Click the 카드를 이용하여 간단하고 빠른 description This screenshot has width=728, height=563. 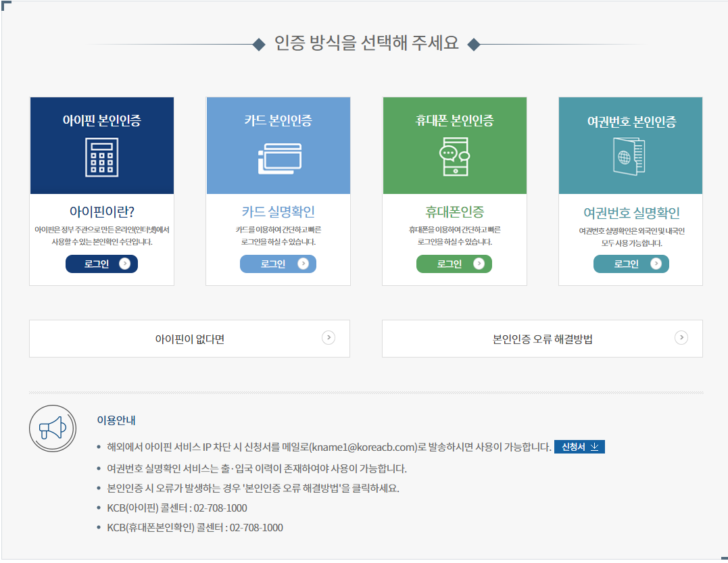(x=278, y=236)
